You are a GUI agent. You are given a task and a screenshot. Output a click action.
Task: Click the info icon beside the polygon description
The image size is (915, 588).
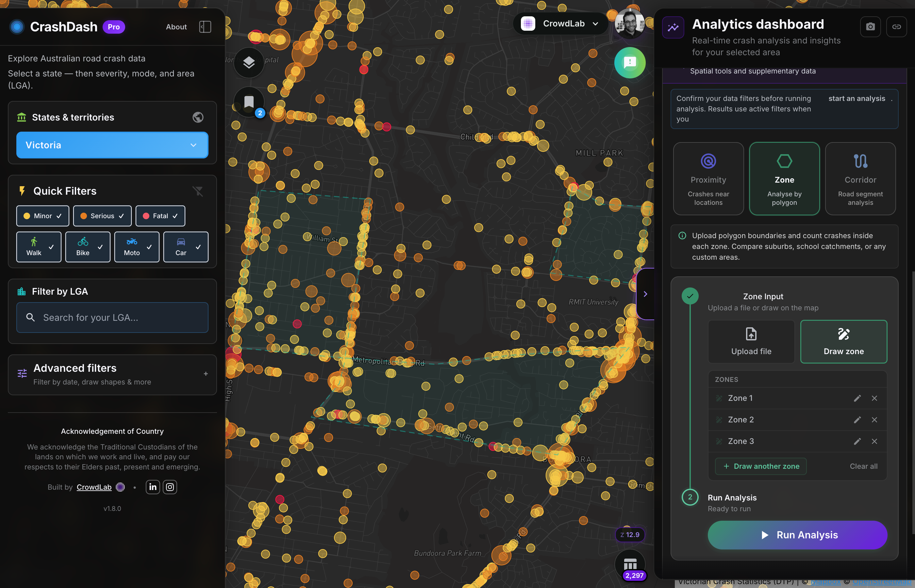682,236
